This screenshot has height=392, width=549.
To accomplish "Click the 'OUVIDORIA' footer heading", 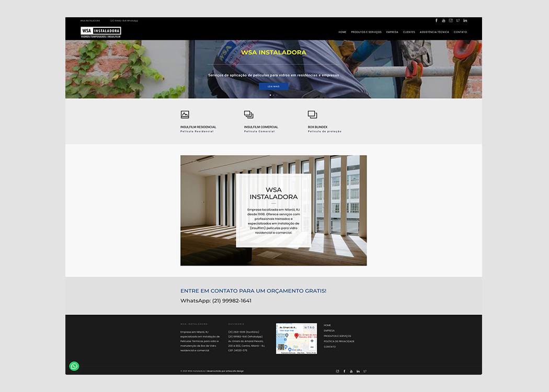I will [236, 324].
